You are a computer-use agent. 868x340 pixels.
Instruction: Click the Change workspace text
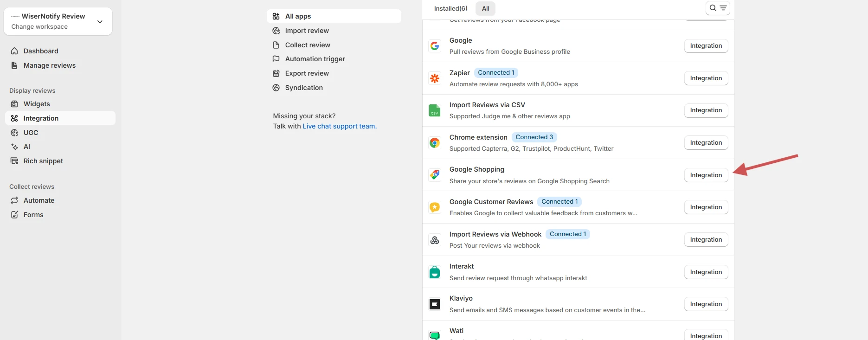pos(39,27)
